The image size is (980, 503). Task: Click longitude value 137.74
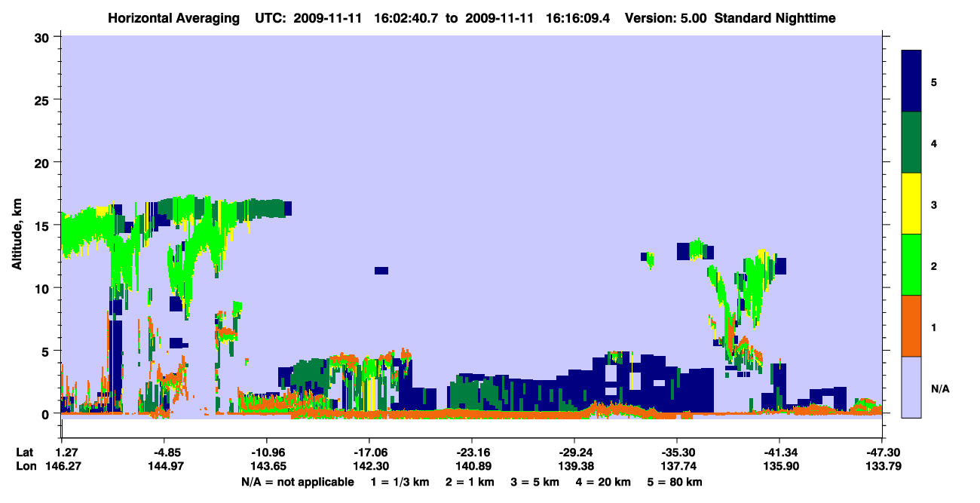pos(677,467)
